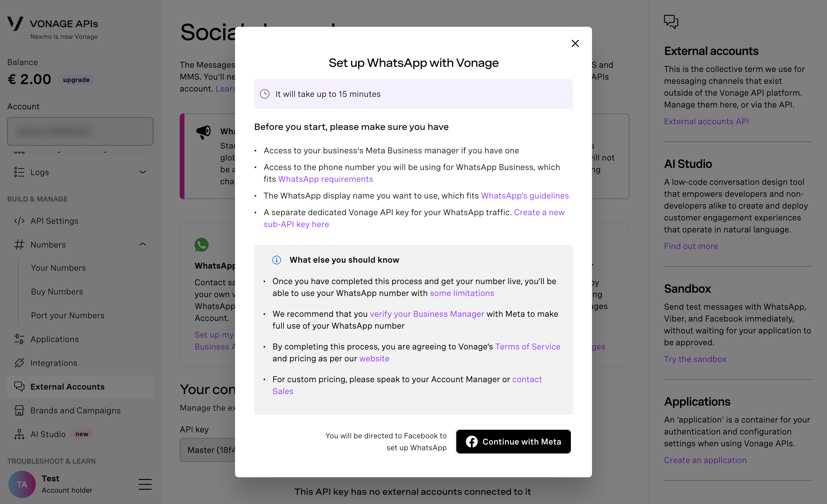Expand the Logs section chevron
This screenshot has height=504, width=827.
point(143,172)
